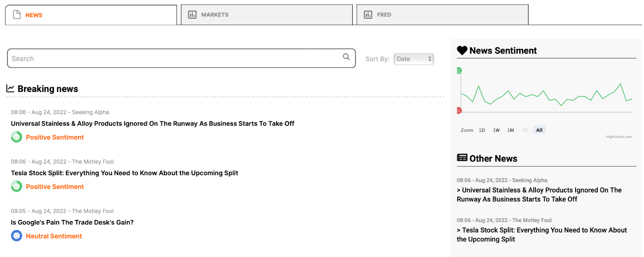Open the Sort By Date dropdown
Viewport: 644px width, 257px height.
coord(413,59)
